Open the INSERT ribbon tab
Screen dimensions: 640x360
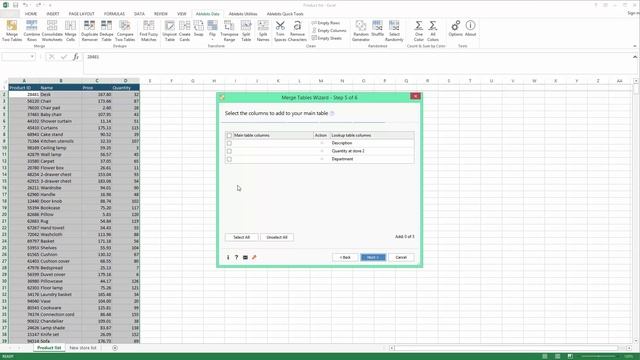tap(53, 14)
